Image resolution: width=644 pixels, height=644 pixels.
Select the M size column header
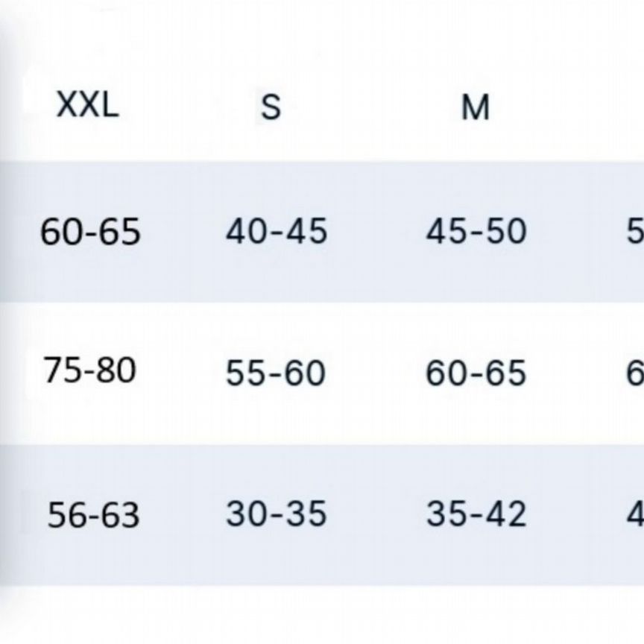point(476,108)
